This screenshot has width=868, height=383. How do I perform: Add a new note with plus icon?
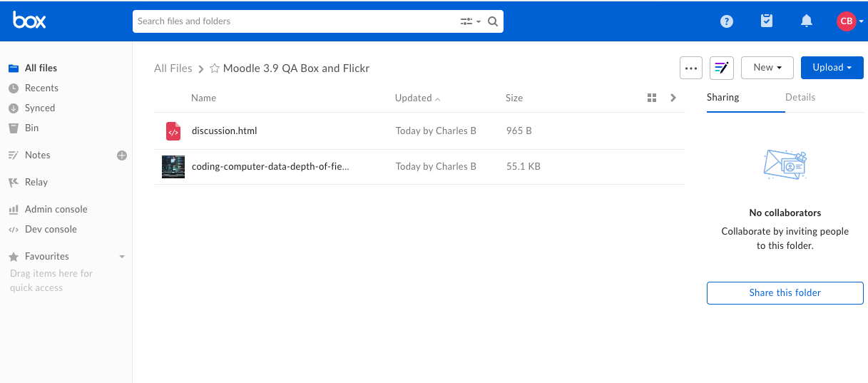pyautogui.click(x=122, y=155)
